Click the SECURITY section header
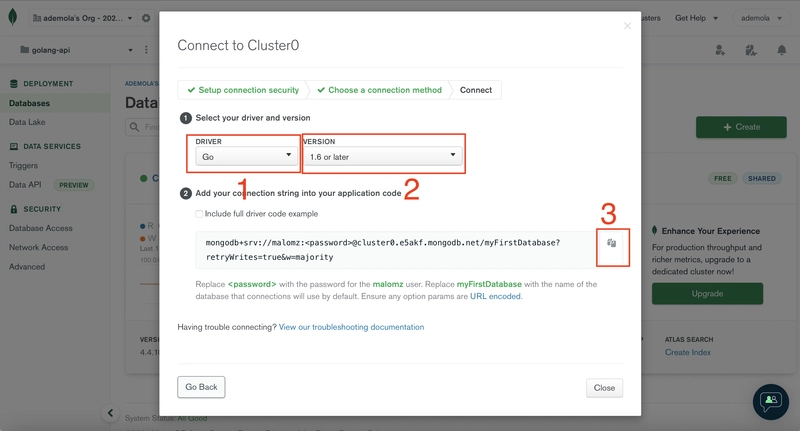The height and width of the screenshot is (431, 800). [x=42, y=209]
